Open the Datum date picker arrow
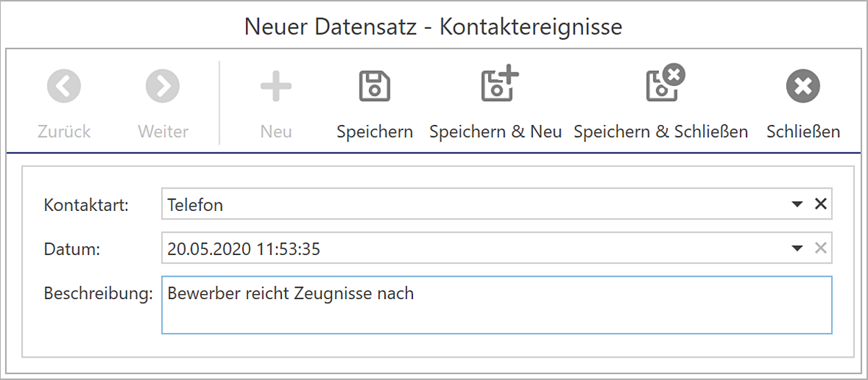This screenshot has height=380, width=868. click(x=797, y=249)
